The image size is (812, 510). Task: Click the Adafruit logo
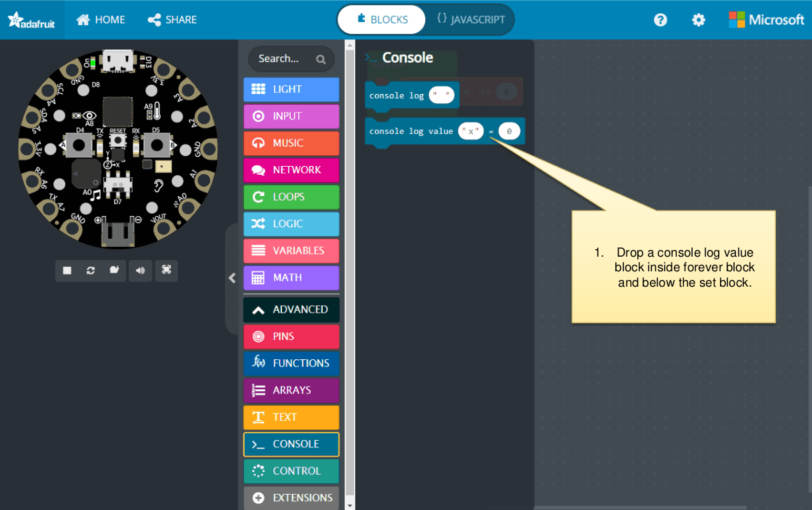click(x=31, y=20)
